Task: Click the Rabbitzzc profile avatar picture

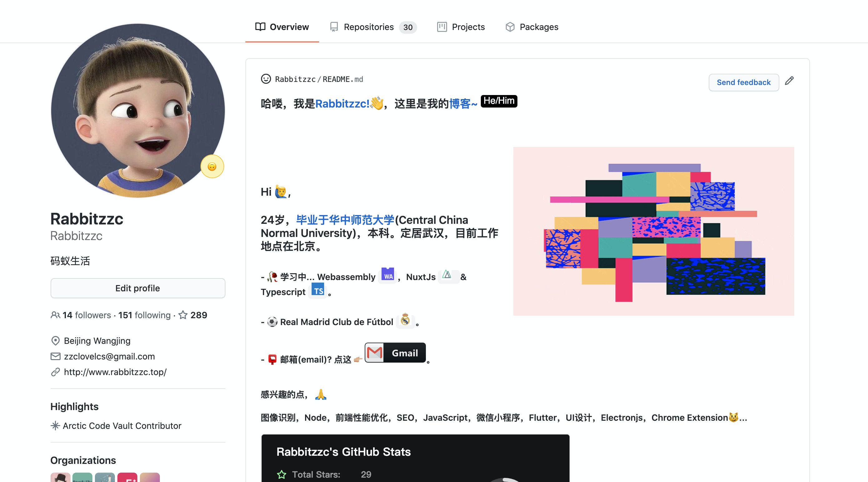Action: click(137, 111)
